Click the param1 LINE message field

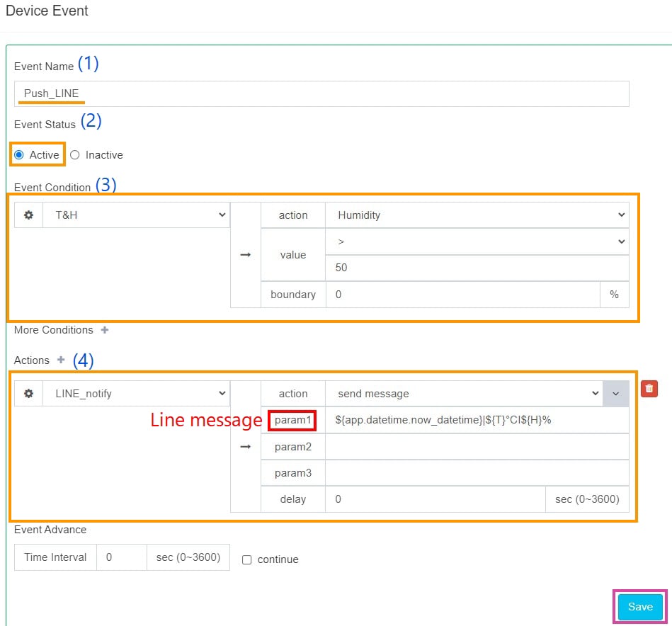pyautogui.click(x=477, y=420)
